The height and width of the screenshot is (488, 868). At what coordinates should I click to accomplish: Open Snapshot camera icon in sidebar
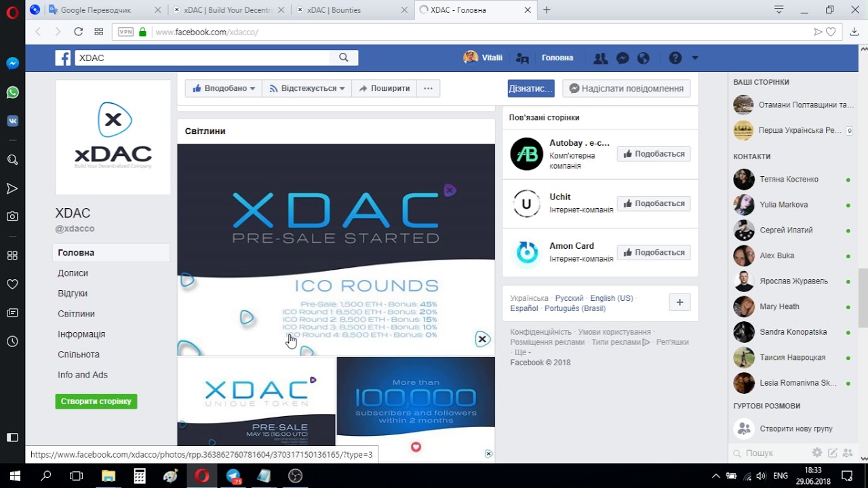click(x=12, y=216)
